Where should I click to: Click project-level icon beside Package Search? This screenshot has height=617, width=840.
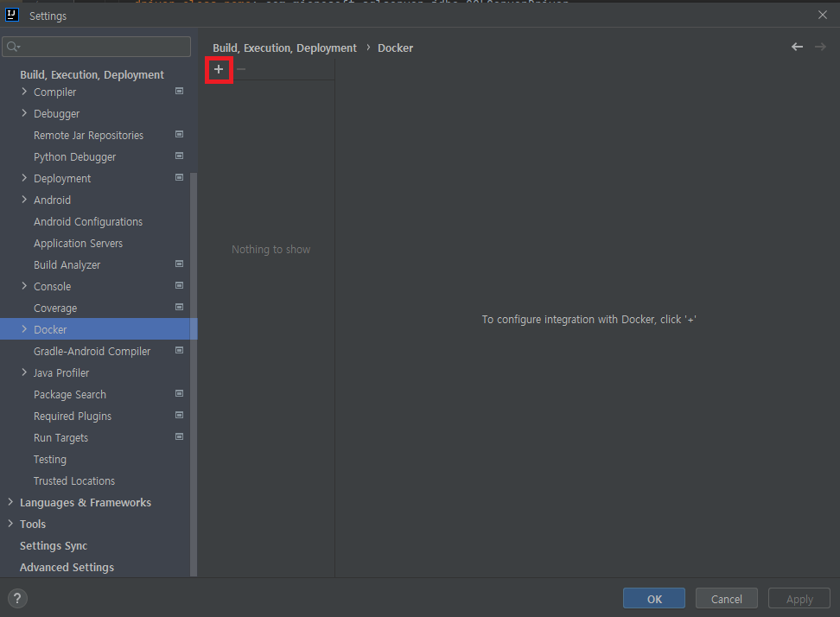[180, 393]
